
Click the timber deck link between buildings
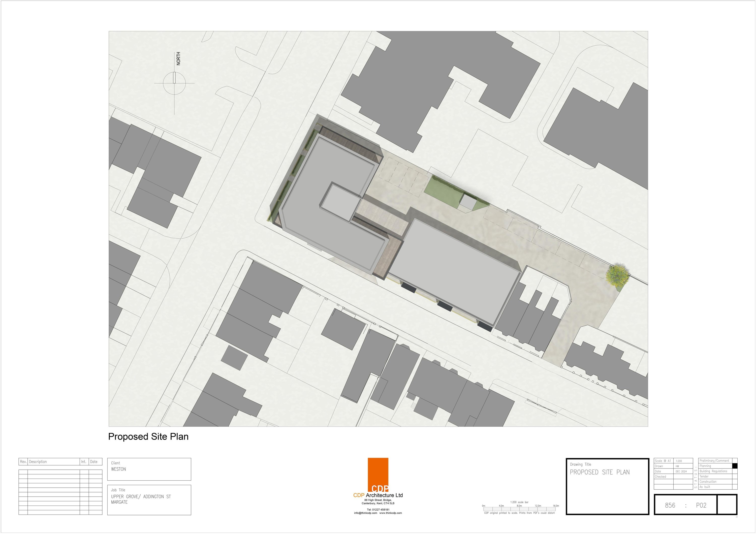(382, 218)
